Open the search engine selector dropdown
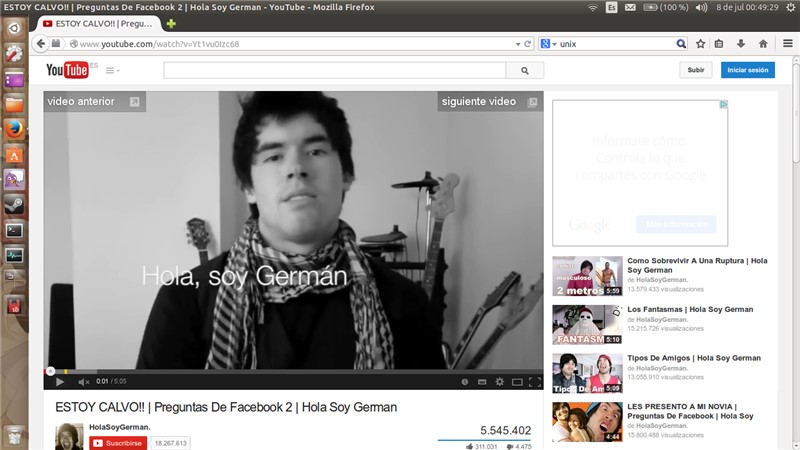 click(x=548, y=44)
